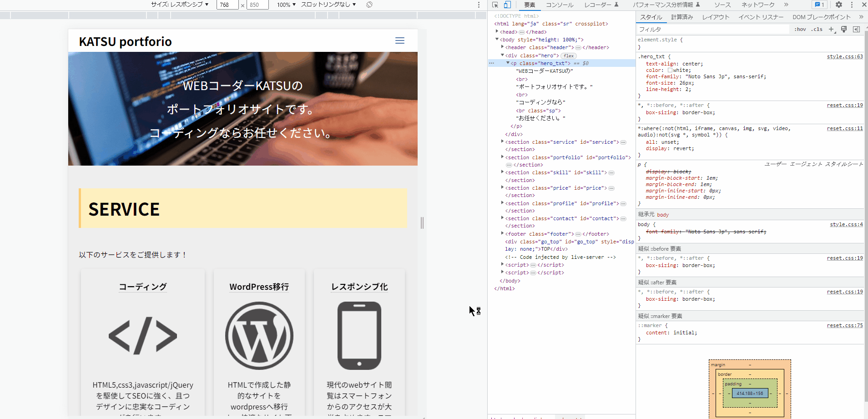Click the KATSU portforio site title
The image size is (868, 419).
click(x=126, y=41)
